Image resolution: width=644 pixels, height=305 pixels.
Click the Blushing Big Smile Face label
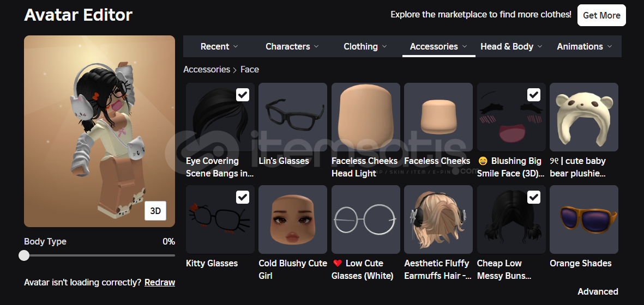click(x=511, y=167)
